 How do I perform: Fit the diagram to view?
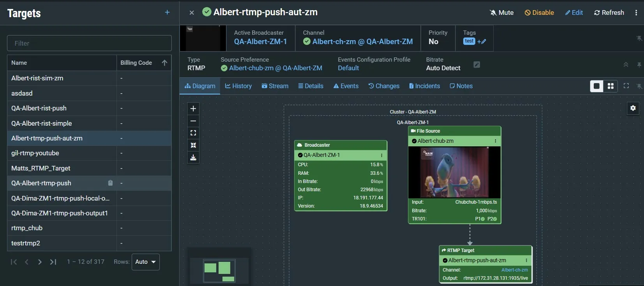pyautogui.click(x=193, y=133)
